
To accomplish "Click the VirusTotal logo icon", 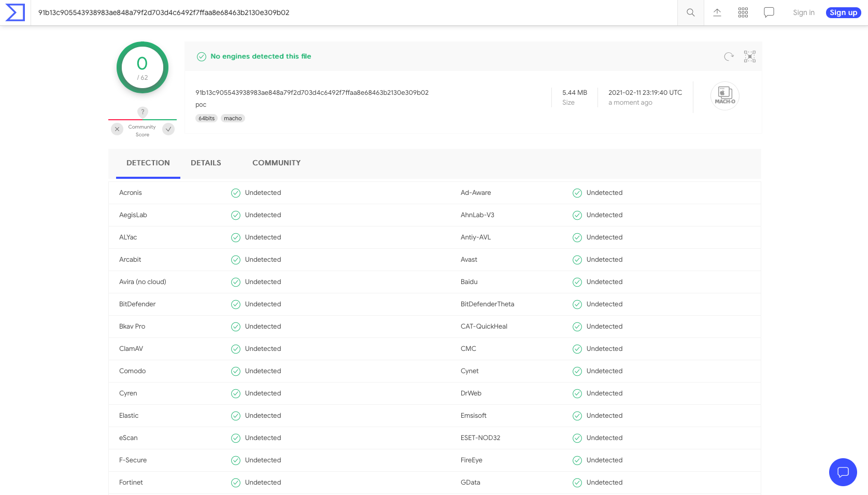I will click(15, 12).
